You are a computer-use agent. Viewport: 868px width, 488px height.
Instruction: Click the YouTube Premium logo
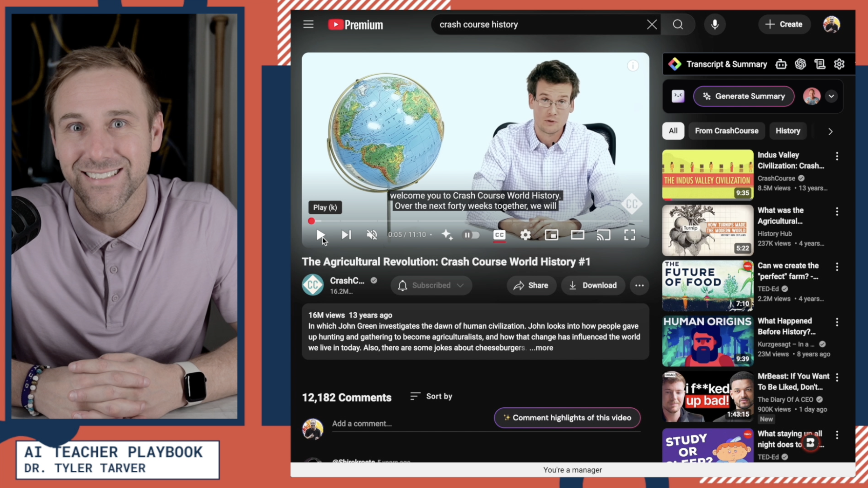click(x=355, y=25)
